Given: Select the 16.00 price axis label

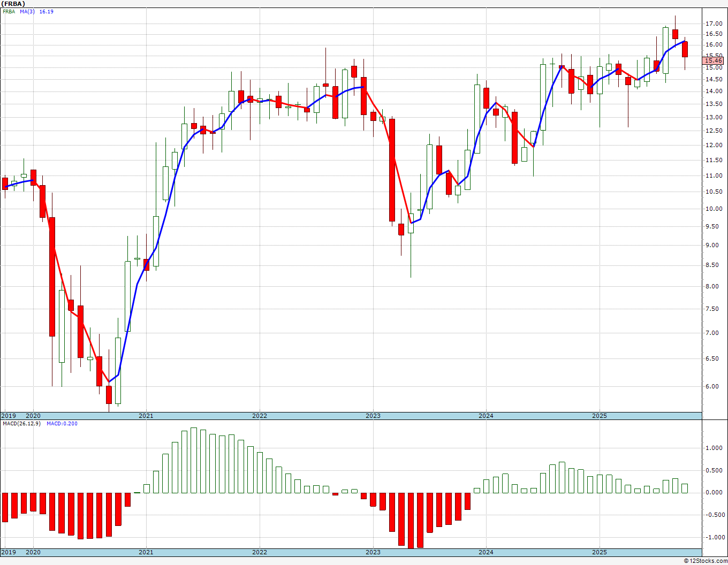Looking at the screenshot, I should tap(714, 44).
